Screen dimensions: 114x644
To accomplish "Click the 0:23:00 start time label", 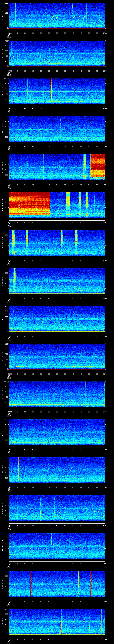I will coord(9,298).
